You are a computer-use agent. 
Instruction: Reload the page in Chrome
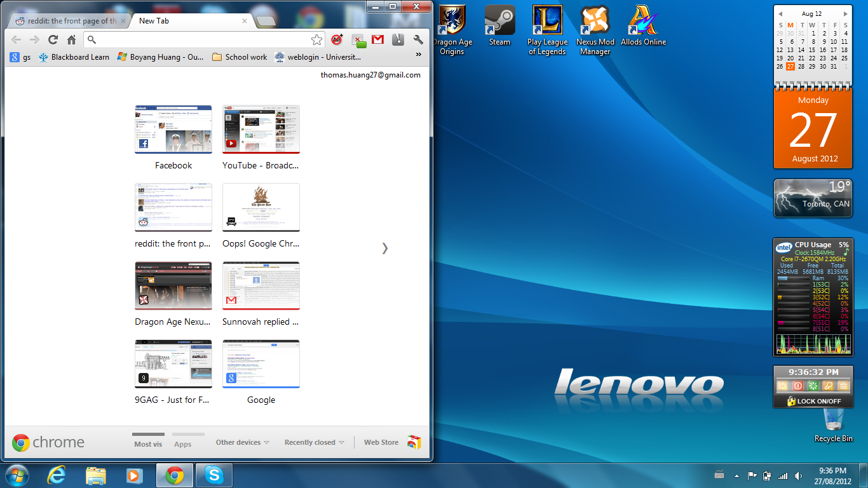coord(53,39)
